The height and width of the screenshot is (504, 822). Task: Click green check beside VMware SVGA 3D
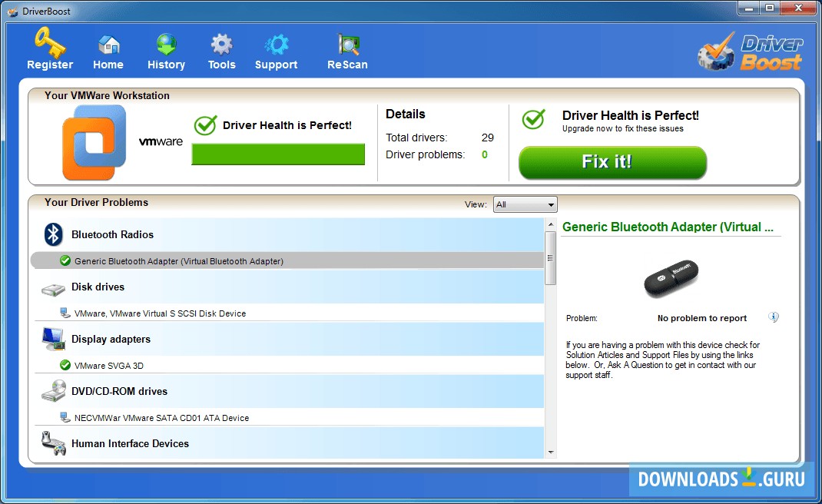pyautogui.click(x=65, y=365)
